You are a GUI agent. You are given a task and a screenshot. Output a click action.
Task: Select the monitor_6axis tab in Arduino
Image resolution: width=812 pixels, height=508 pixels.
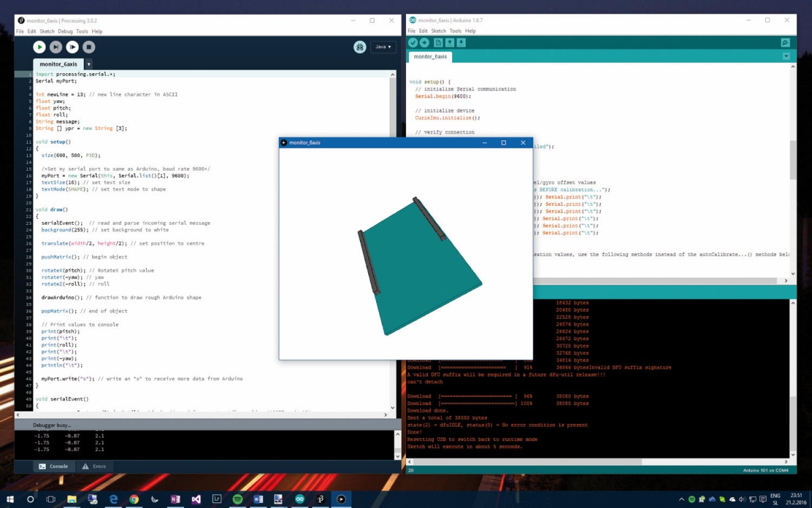point(430,57)
